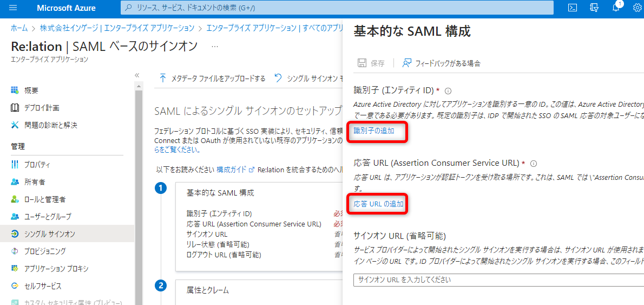This screenshot has width=644, height=305.
Task: Click the undo arrow icon beside シングル サインオン モード
Action: [x=279, y=78]
